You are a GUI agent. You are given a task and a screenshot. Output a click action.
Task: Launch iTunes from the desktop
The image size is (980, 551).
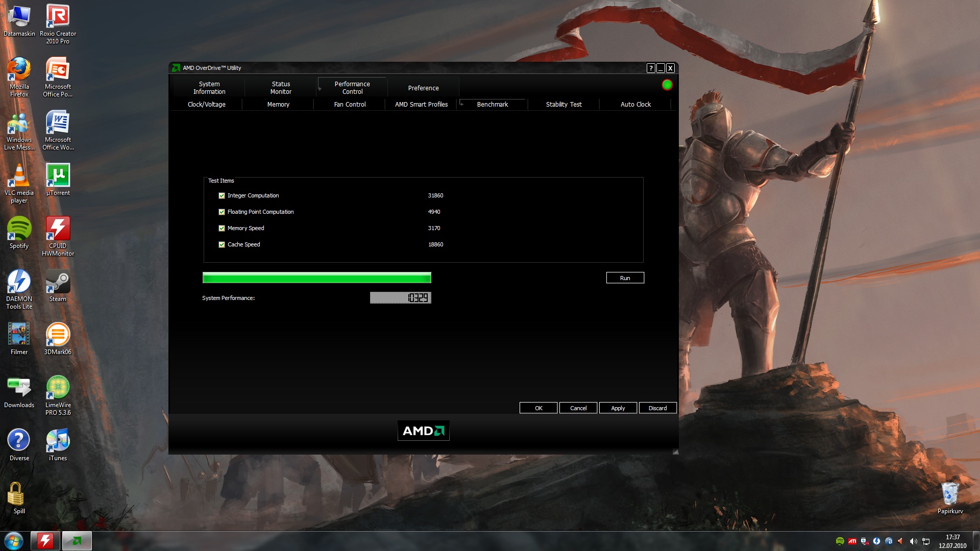pyautogui.click(x=58, y=445)
